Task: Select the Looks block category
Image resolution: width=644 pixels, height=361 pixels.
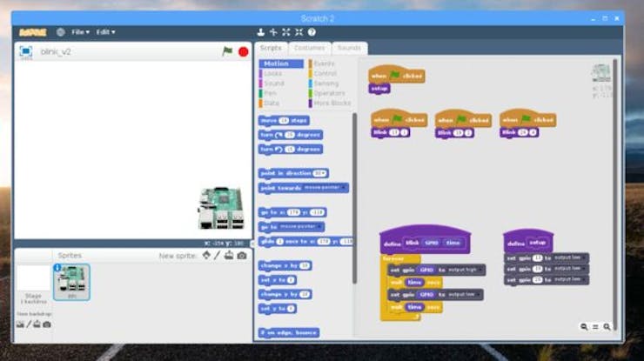Action: (x=272, y=74)
